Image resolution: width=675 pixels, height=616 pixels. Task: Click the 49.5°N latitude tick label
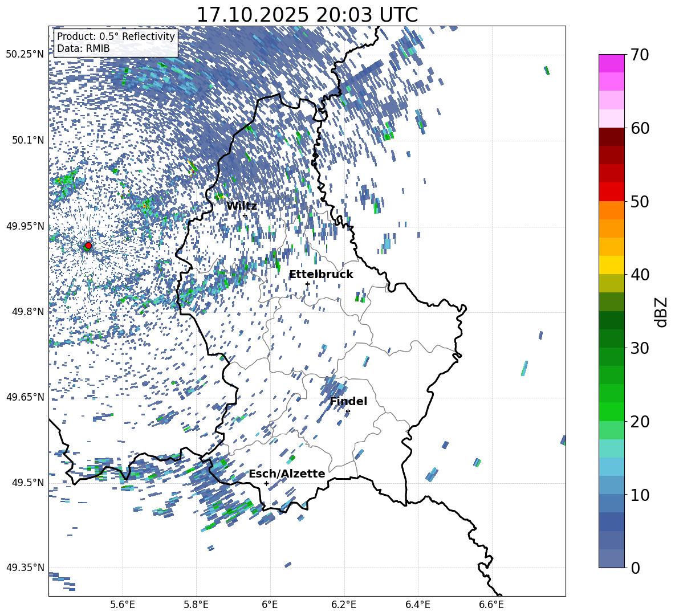(x=27, y=483)
